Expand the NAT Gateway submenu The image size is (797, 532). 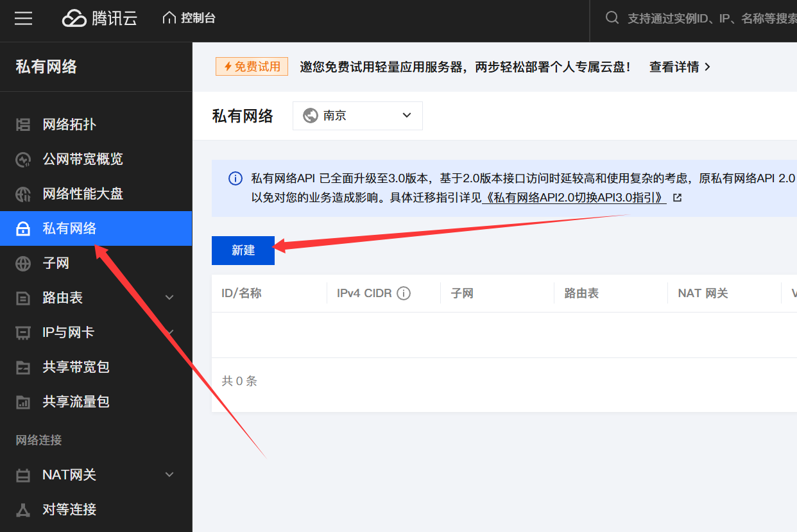[x=169, y=475]
